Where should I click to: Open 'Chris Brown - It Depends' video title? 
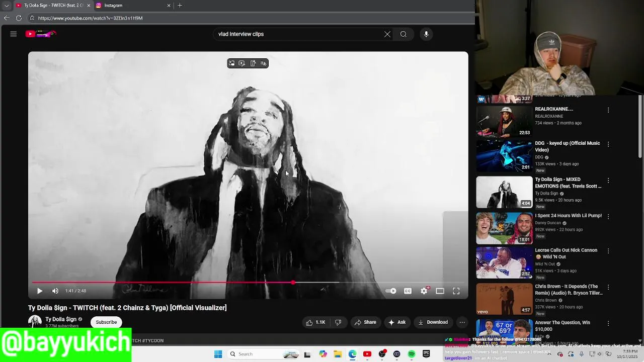pos(569,290)
